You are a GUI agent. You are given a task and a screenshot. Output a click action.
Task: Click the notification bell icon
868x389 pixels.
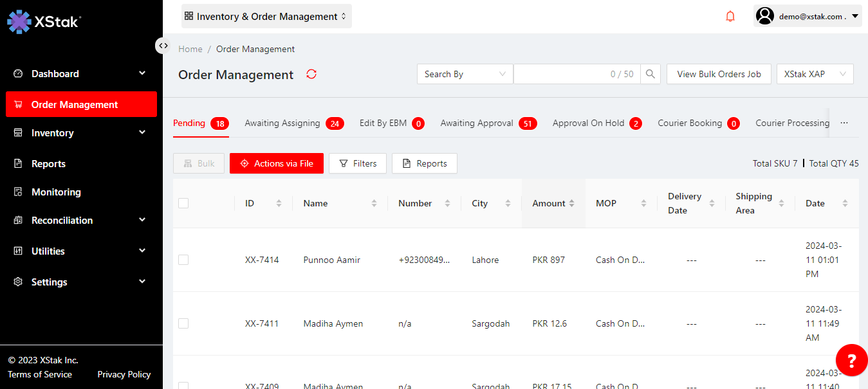730,17
